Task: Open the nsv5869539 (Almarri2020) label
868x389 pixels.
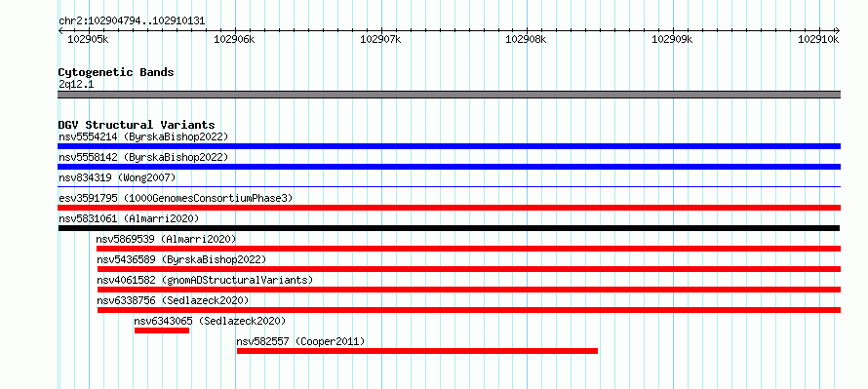Action: [166, 239]
